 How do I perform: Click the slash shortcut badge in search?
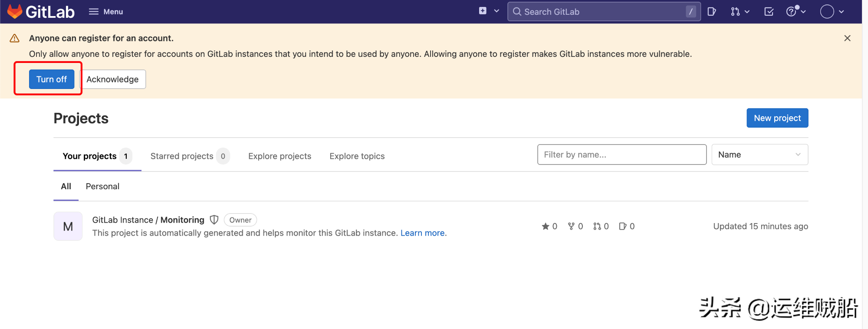click(691, 12)
